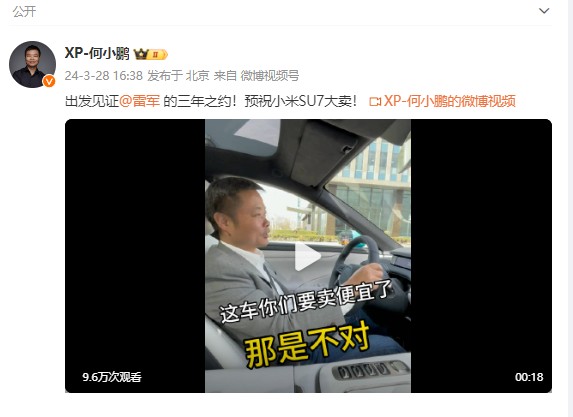Expand the post options chevron
Image resolution: width=573 pixels, height=417 pixels.
click(x=544, y=11)
